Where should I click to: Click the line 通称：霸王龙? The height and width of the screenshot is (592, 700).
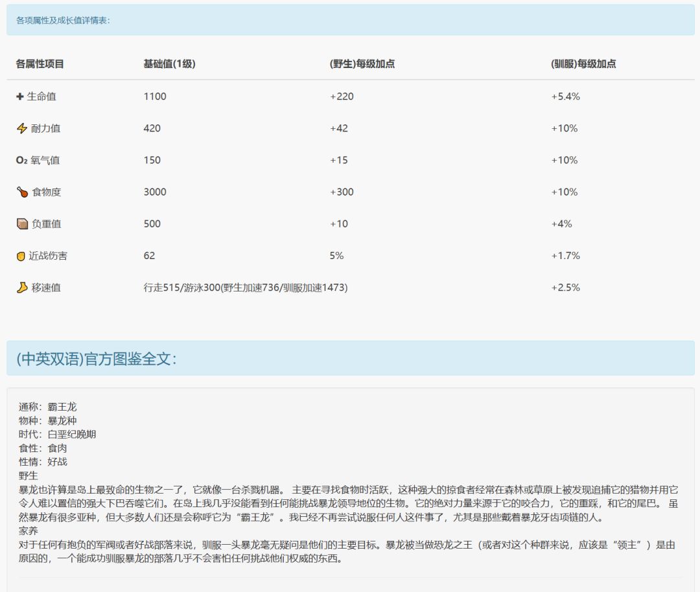coord(48,407)
